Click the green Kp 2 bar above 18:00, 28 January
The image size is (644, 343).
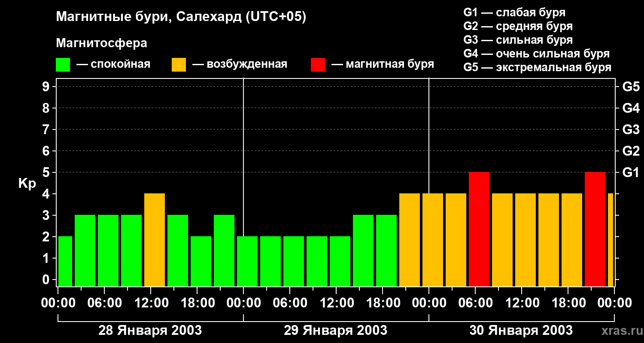tap(201, 262)
